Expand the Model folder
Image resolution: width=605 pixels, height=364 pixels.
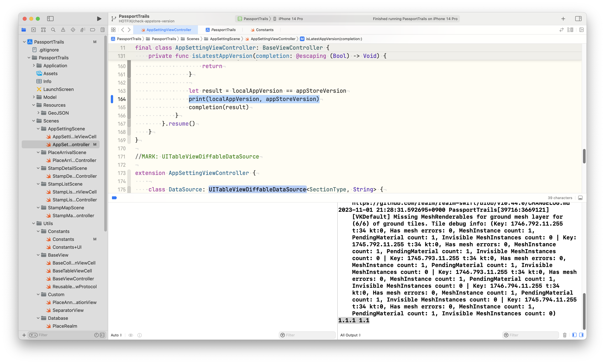point(34,97)
